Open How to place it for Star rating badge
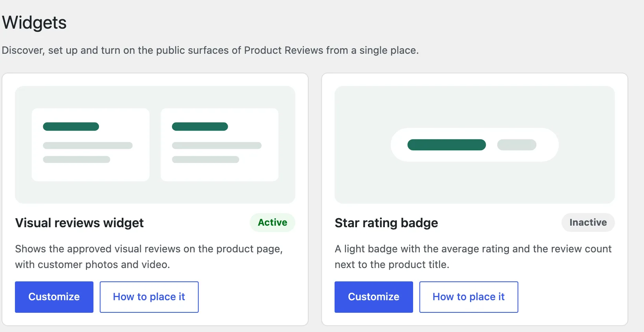The width and height of the screenshot is (644, 332). point(469,297)
